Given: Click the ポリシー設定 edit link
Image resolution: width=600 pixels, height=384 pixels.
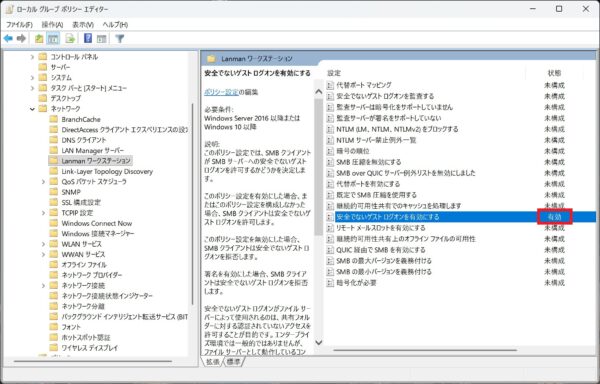Looking at the screenshot, I should (221, 92).
